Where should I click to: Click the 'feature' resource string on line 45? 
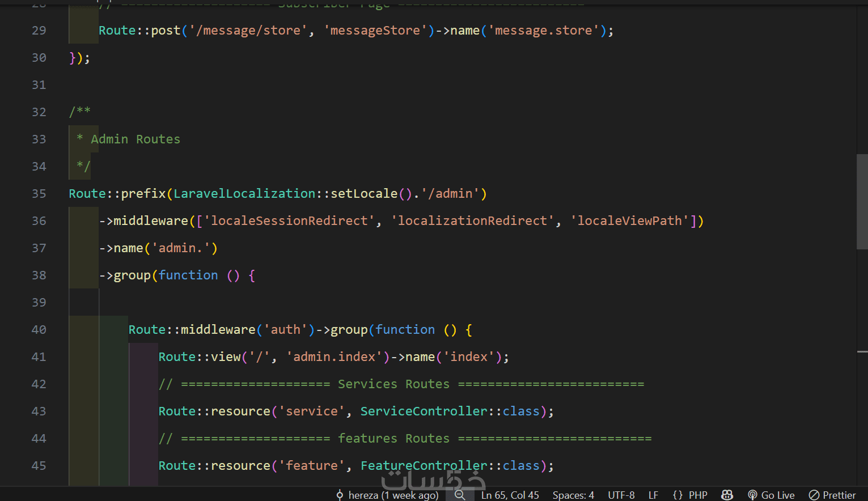pos(312,466)
